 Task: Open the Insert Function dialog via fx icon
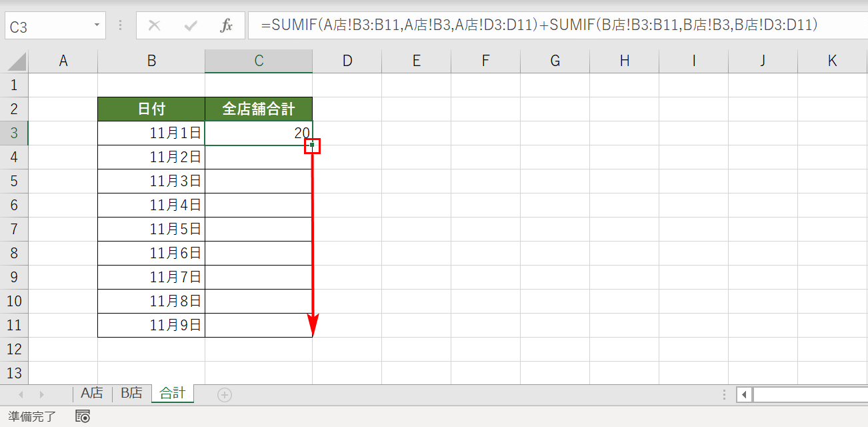click(227, 25)
